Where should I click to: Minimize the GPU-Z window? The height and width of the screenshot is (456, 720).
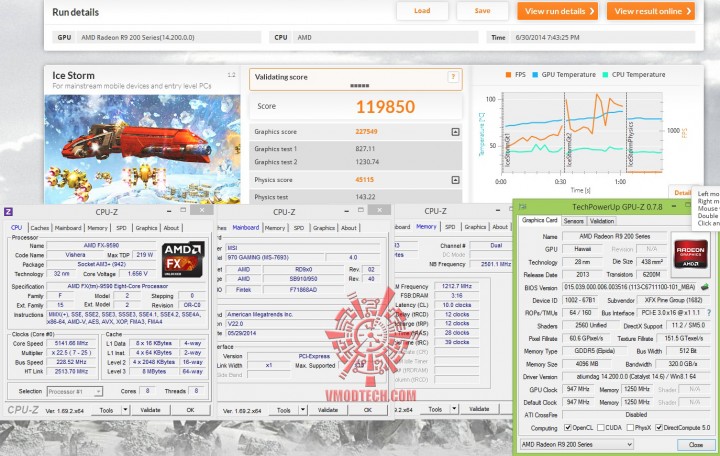click(x=673, y=206)
